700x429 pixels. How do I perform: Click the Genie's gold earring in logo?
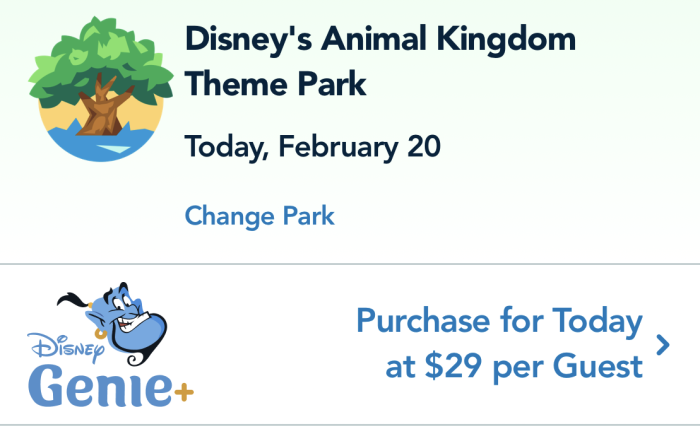100,333
